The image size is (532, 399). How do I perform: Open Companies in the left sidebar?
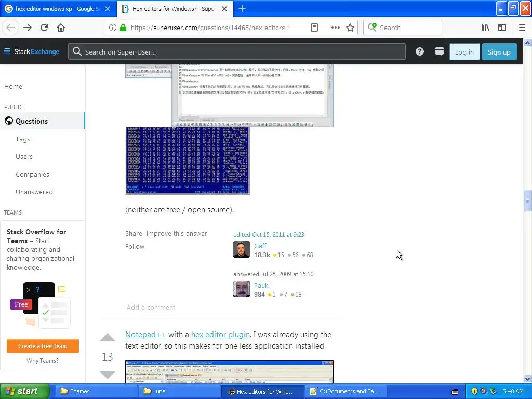click(32, 175)
